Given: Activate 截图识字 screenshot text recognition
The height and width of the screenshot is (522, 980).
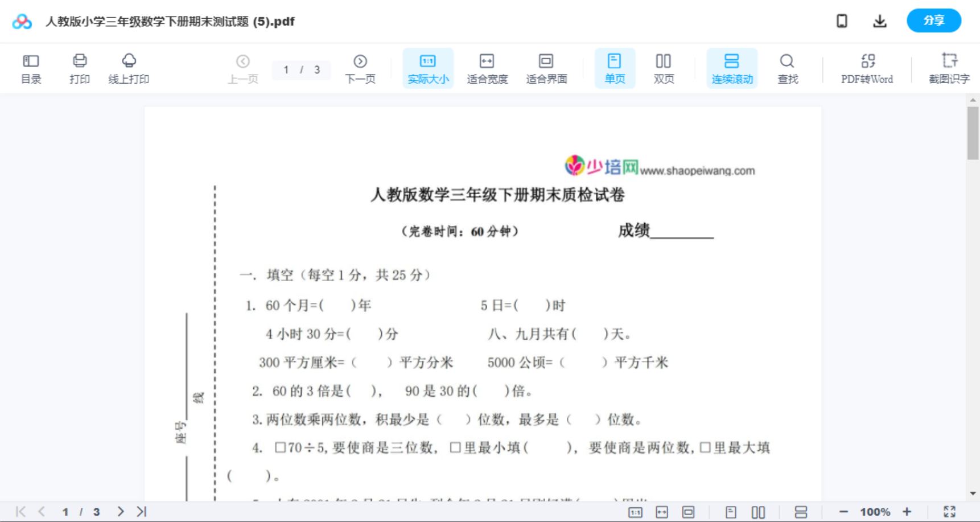Looking at the screenshot, I should tap(949, 68).
